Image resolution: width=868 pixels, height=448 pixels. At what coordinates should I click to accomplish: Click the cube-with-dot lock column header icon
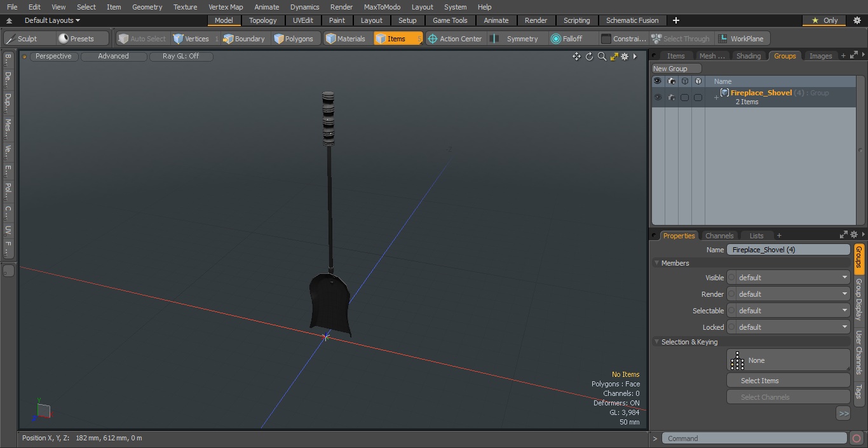tap(698, 81)
